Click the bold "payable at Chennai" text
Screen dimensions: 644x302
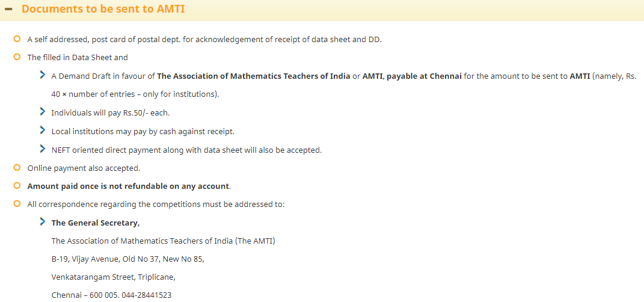click(424, 76)
